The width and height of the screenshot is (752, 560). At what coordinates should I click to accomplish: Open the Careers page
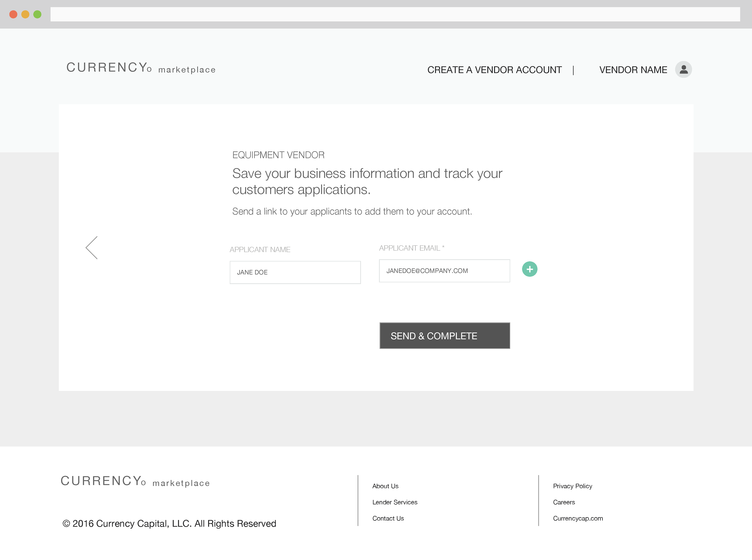click(x=564, y=502)
